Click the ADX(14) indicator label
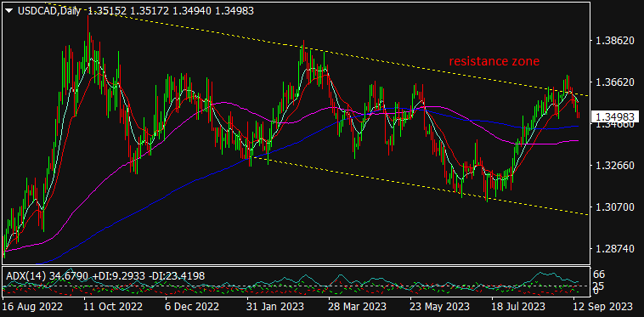Viewport: 644px width, 317px height. pyautogui.click(x=25, y=276)
